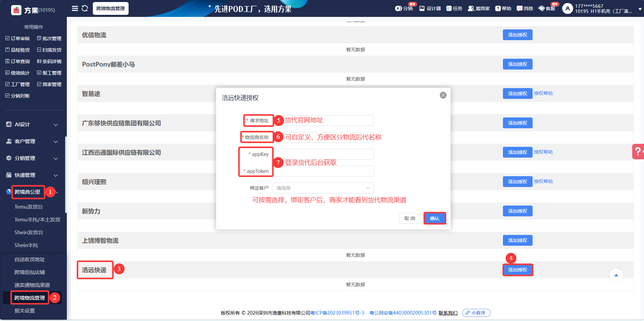The image size is (644, 321).
Task: Click 授权帮助 link next to 智易途
Action: coord(543,93)
